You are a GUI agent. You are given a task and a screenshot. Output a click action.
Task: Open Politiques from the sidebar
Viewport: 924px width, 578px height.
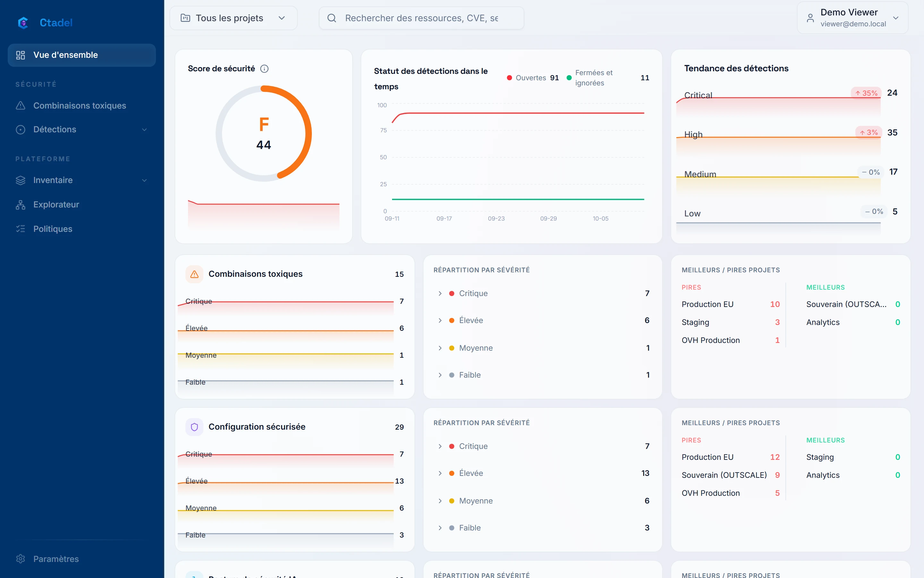[x=82, y=229]
